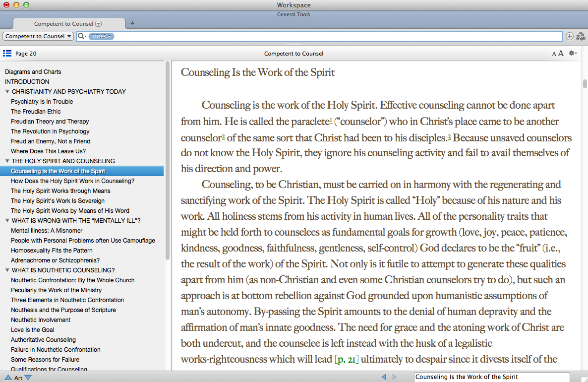Click the magnifying glass search options icon

[x=82, y=36]
